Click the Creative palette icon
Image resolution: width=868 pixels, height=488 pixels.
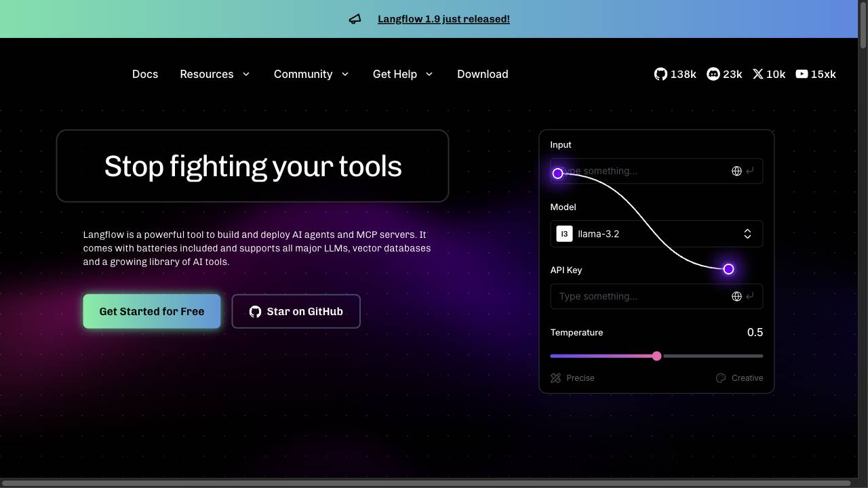(x=721, y=378)
